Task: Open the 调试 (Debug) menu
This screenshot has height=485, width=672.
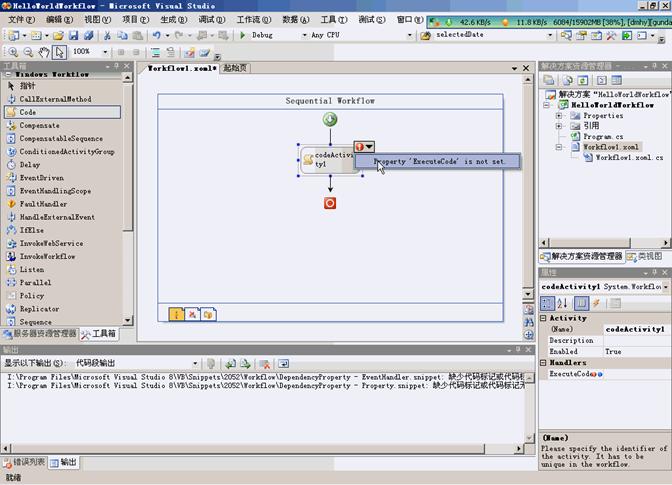Action: coord(212,20)
